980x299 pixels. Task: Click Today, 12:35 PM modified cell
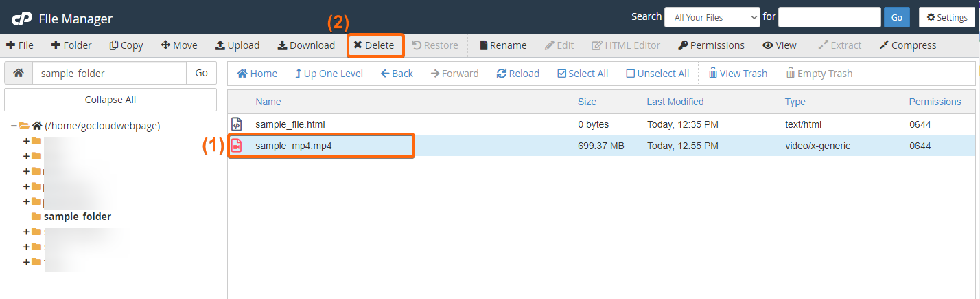683,124
